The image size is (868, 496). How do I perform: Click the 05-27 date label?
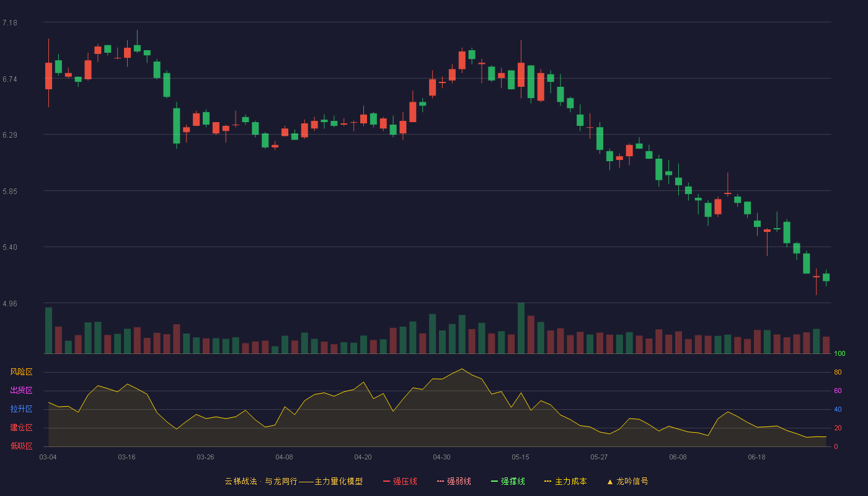tap(599, 457)
